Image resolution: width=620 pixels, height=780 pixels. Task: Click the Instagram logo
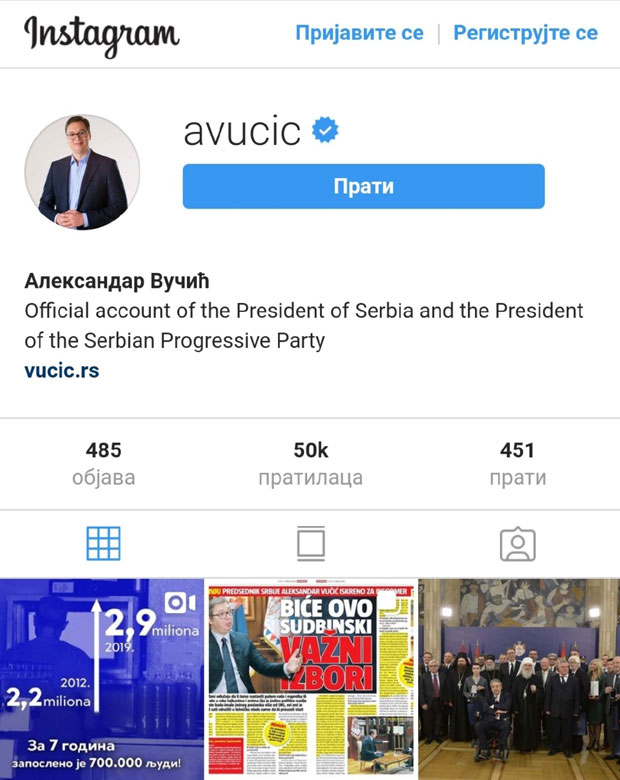click(x=102, y=35)
